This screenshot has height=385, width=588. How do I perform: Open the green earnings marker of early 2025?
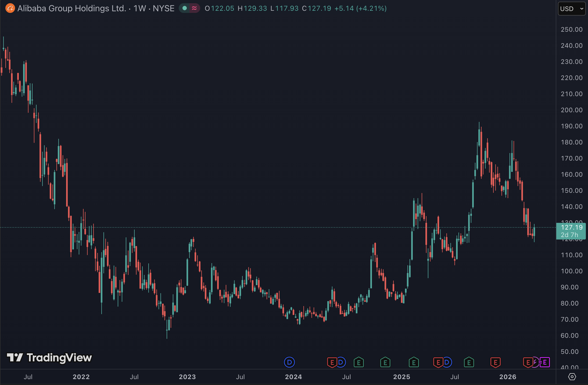[414, 362]
